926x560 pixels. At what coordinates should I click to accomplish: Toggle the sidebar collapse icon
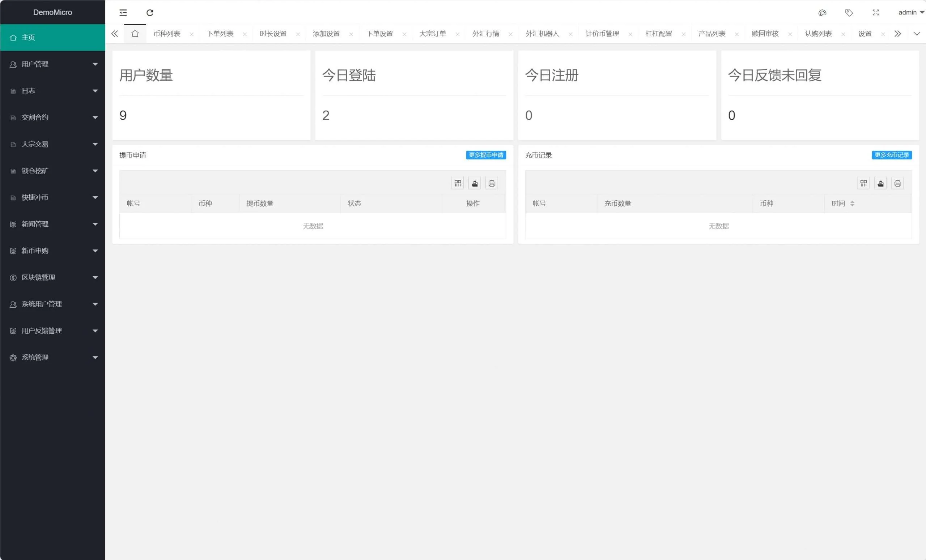coord(123,13)
